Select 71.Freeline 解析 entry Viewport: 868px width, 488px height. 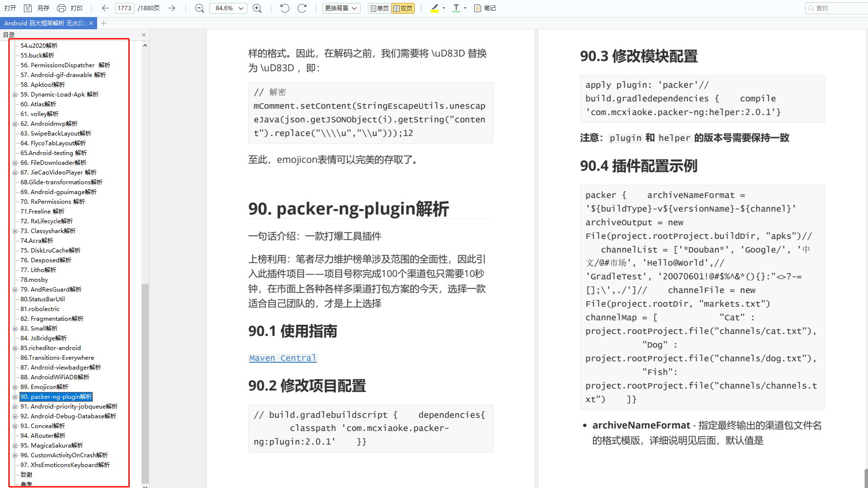(42, 212)
